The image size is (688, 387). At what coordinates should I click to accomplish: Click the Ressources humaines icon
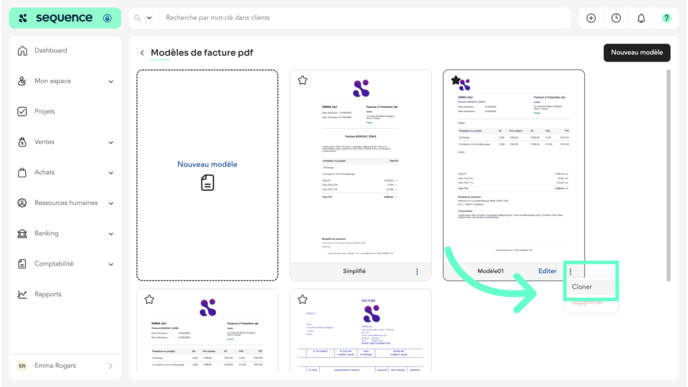(22, 203)
